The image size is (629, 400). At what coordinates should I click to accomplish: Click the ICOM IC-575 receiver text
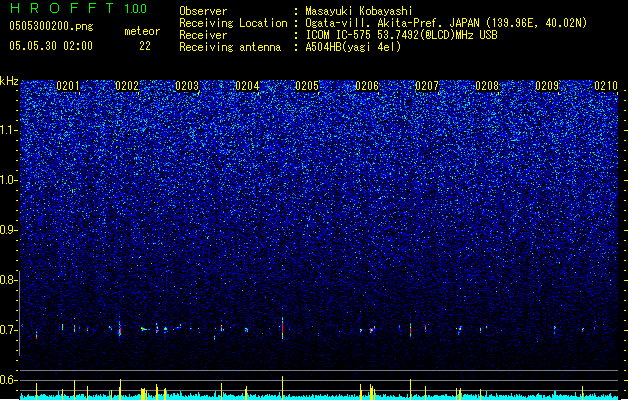401,35
